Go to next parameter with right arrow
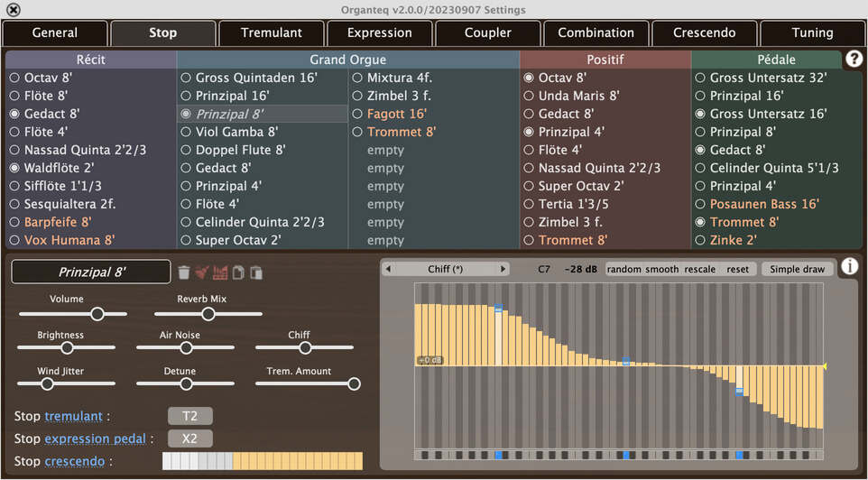 tap(503, 269)
